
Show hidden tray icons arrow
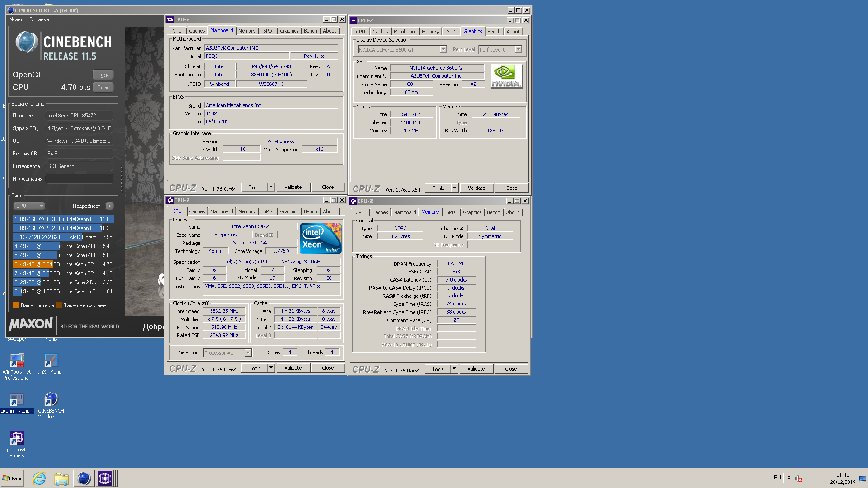789,478
